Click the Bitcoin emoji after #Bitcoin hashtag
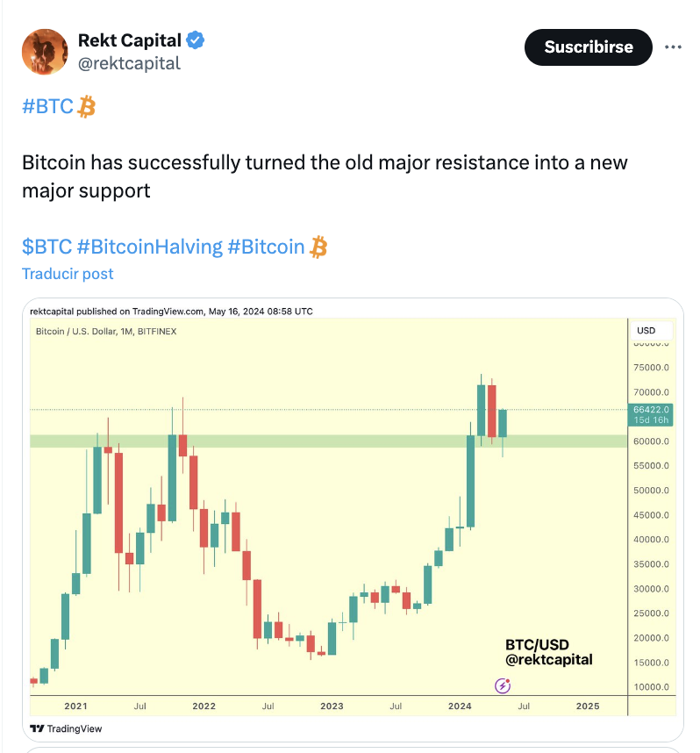Screen dimensions: 700x753 coord(318,247)
